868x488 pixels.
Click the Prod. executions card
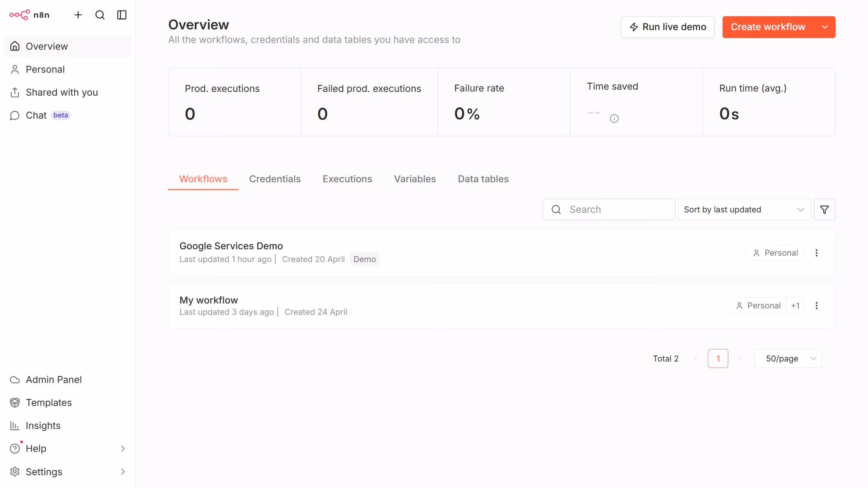click(x=234, y=102)
